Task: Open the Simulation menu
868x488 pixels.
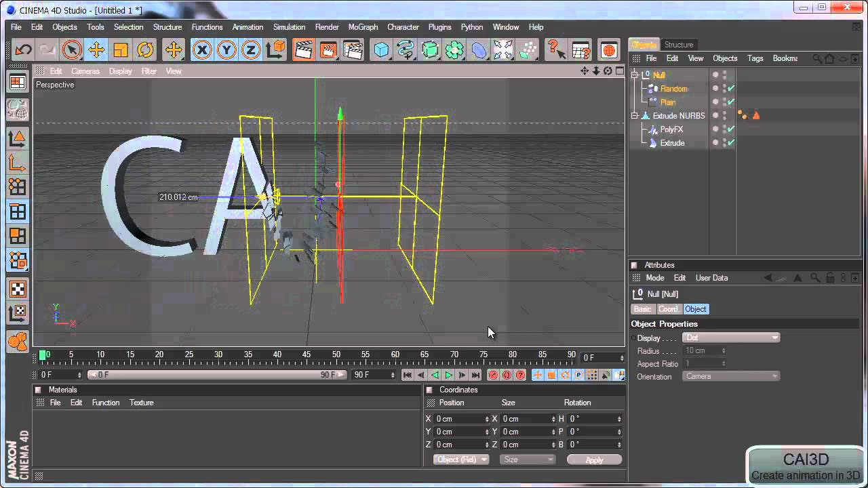Action: 289,27
